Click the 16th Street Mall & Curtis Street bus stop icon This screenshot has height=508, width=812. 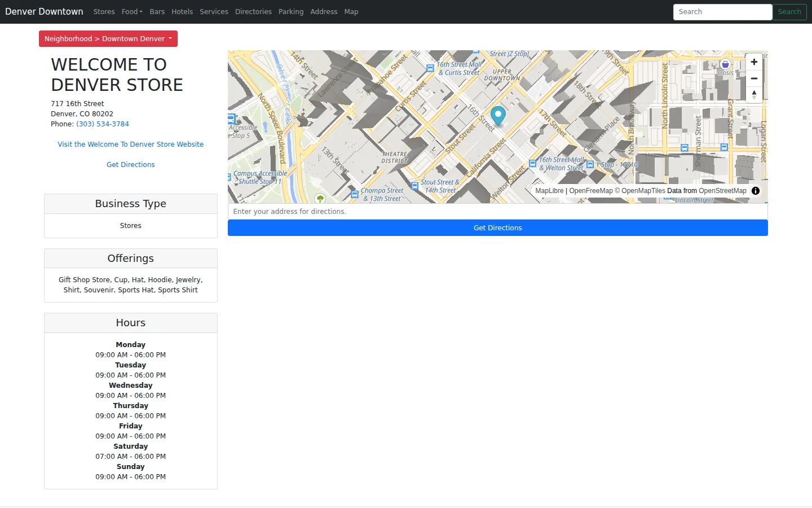(x=430, y=68)
